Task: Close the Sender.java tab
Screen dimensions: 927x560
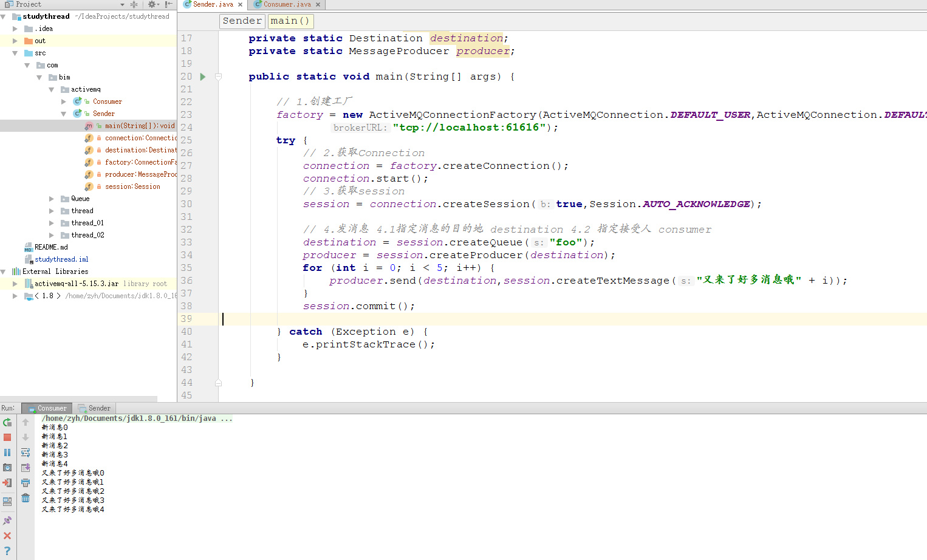Action: click(240, 4)
